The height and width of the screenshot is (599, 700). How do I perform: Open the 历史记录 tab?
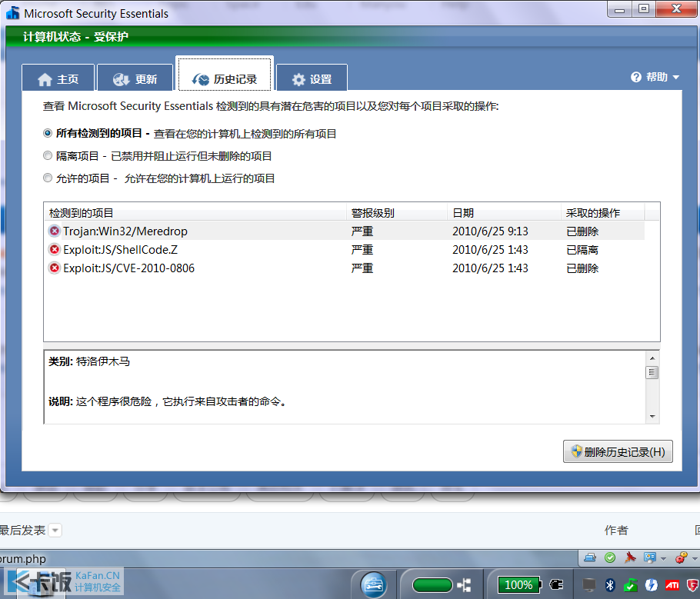tap(225, 75)
